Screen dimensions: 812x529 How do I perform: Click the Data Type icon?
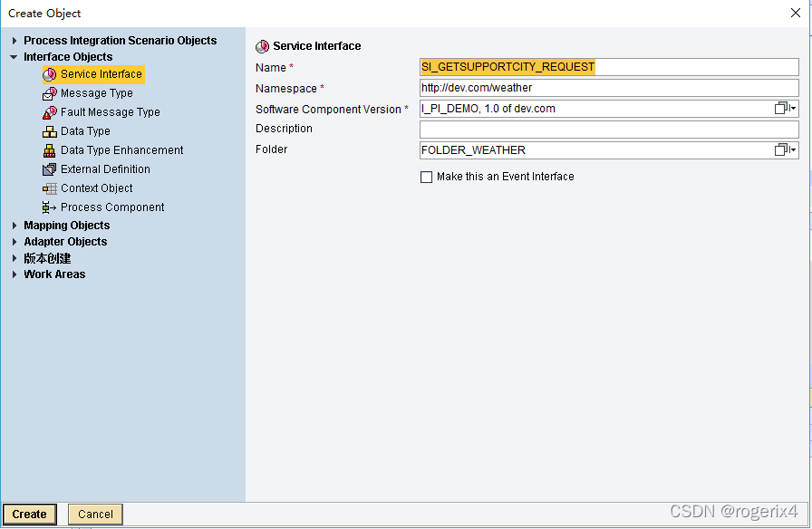coord(50,131)
